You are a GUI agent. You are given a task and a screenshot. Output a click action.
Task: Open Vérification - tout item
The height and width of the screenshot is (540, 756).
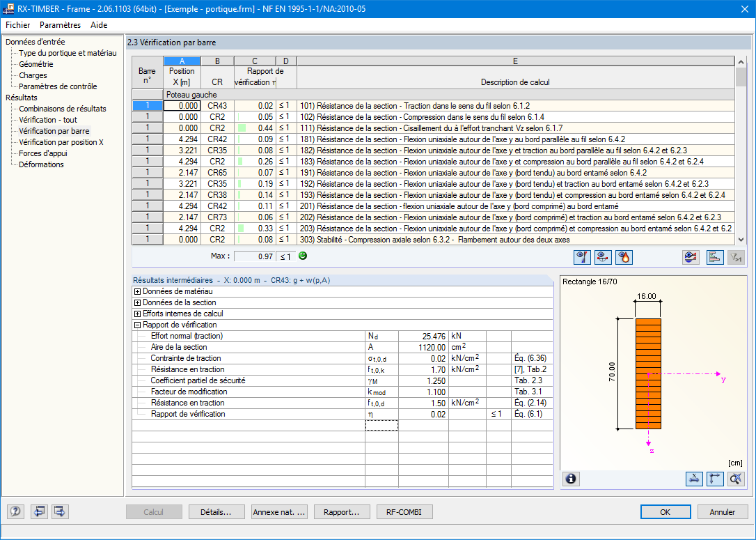[x=48, y=120]
